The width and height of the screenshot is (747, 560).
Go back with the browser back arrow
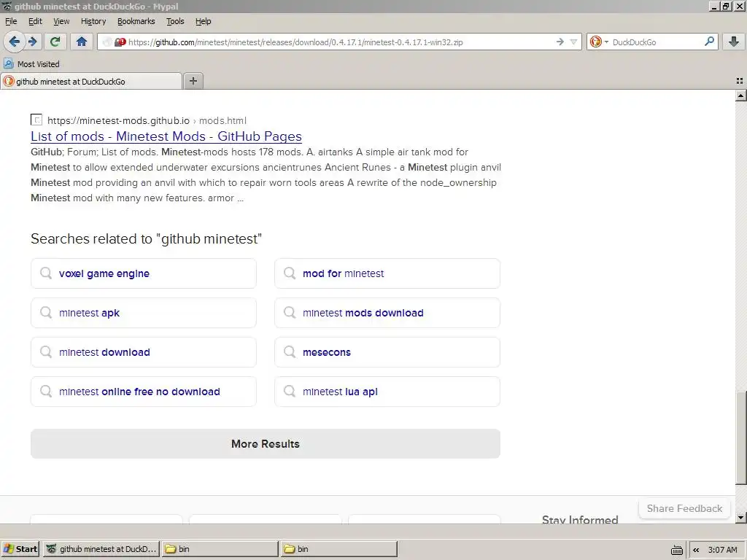pyautogui.click(x=14, y=42)
